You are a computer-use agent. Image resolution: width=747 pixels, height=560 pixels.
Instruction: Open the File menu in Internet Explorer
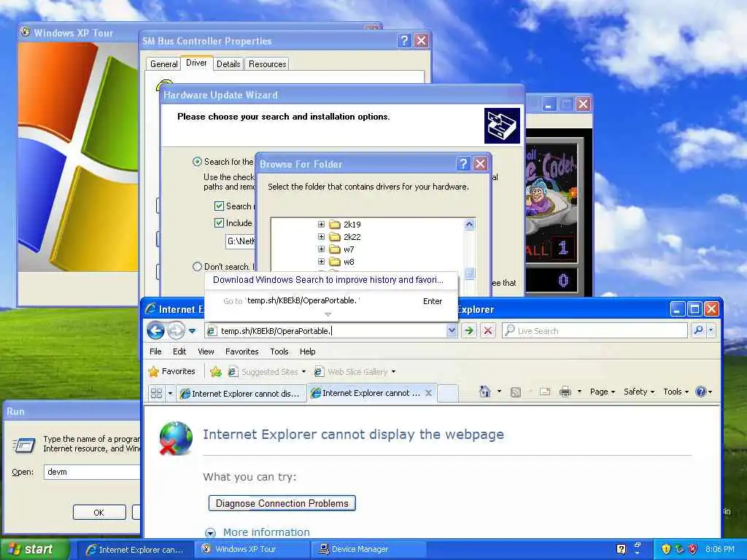(x=155, y=351)
